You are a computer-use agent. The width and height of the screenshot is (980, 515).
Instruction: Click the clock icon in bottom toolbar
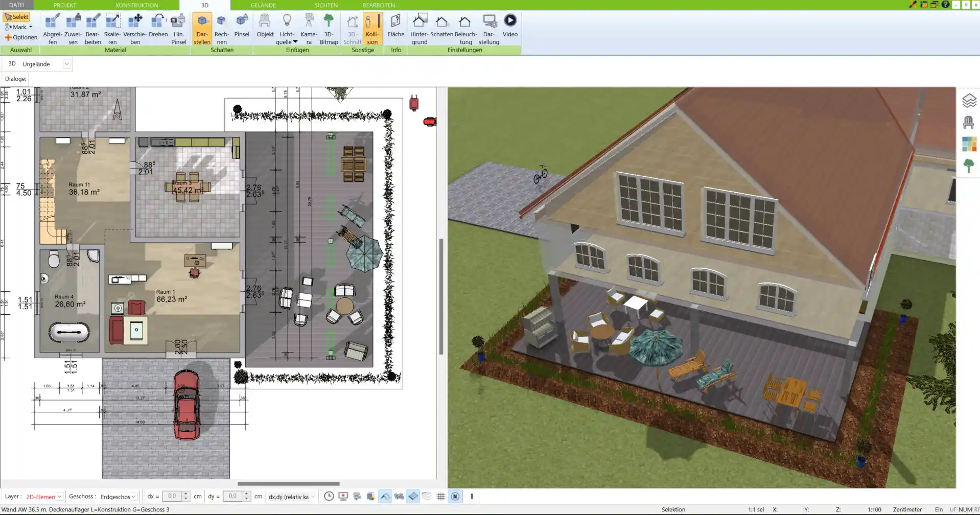click(329, 496)
